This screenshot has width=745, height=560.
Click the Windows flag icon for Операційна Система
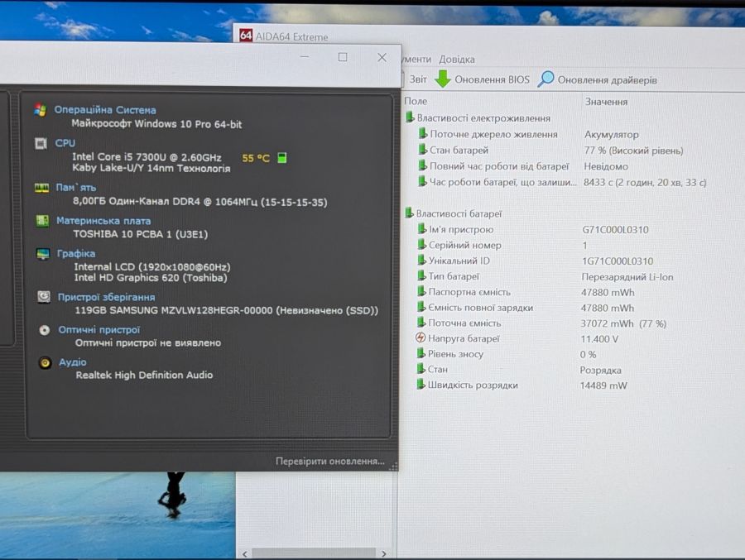pyautogui.click(x=41, y=110)
